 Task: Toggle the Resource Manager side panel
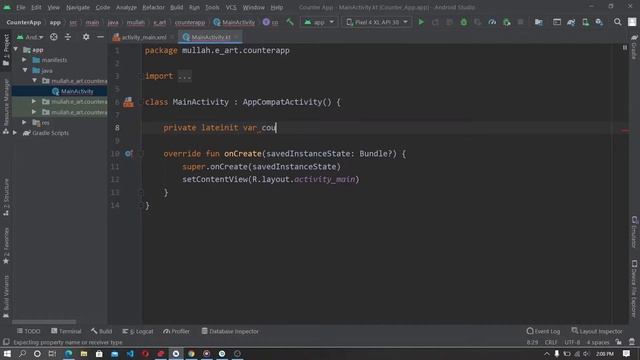pyautogui.click(x=6, y=107)
